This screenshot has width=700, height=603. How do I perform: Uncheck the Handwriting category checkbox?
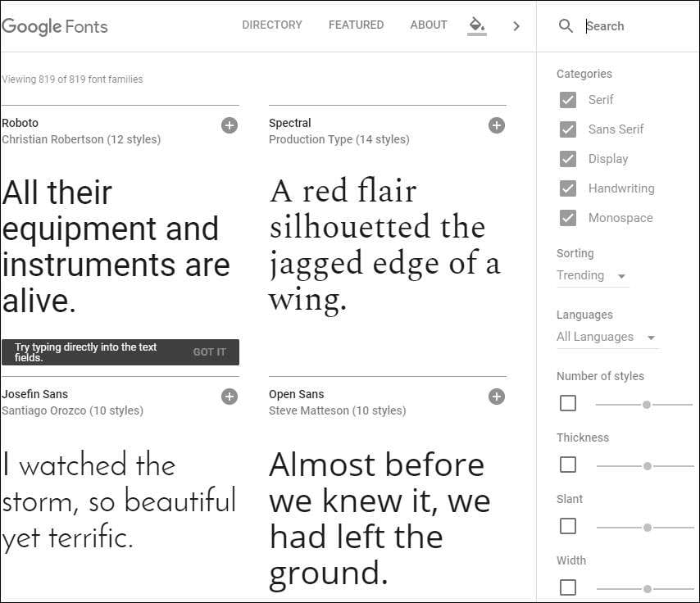(568, 188)
